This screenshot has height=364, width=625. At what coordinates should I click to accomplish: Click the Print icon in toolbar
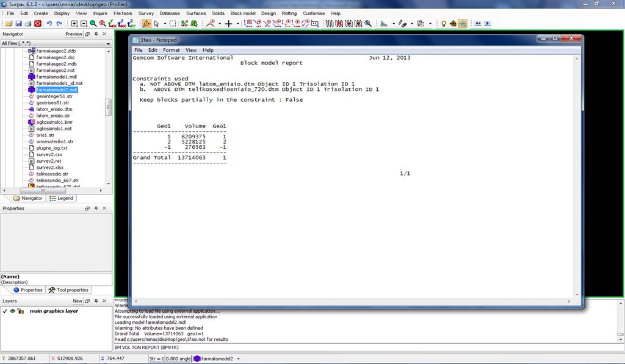(x=28, y=24)
